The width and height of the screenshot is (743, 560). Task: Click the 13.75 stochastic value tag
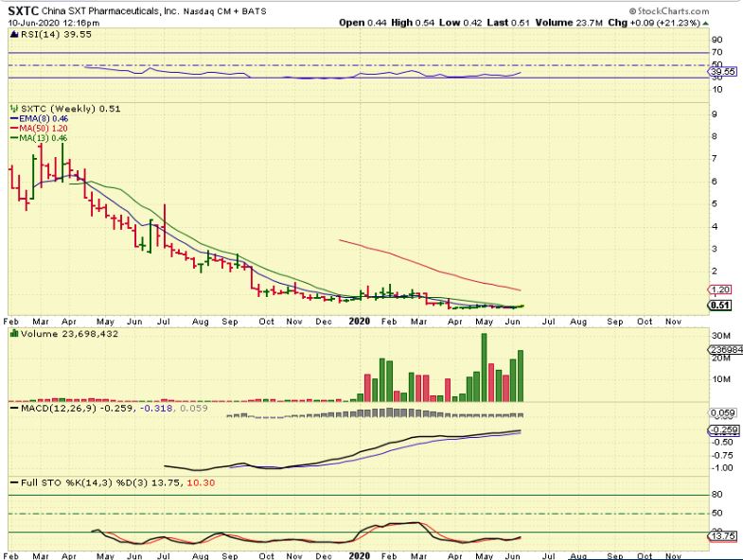723,535
